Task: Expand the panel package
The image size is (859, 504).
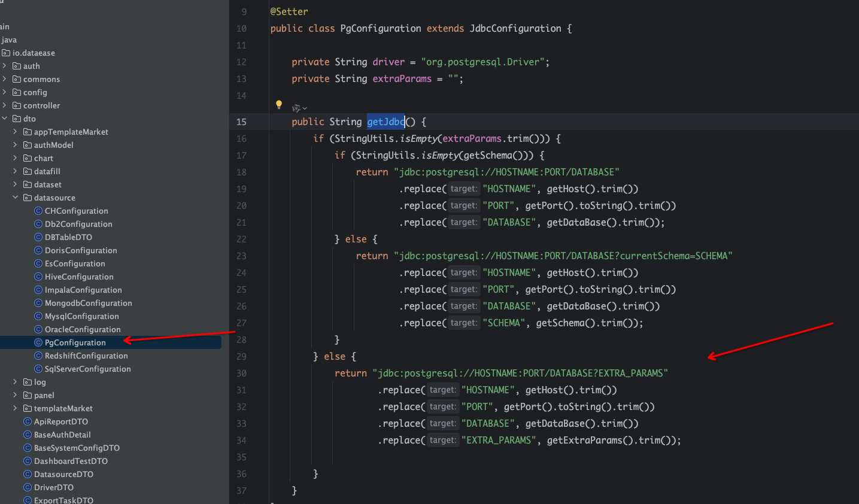Action: [x=15, y=396]
